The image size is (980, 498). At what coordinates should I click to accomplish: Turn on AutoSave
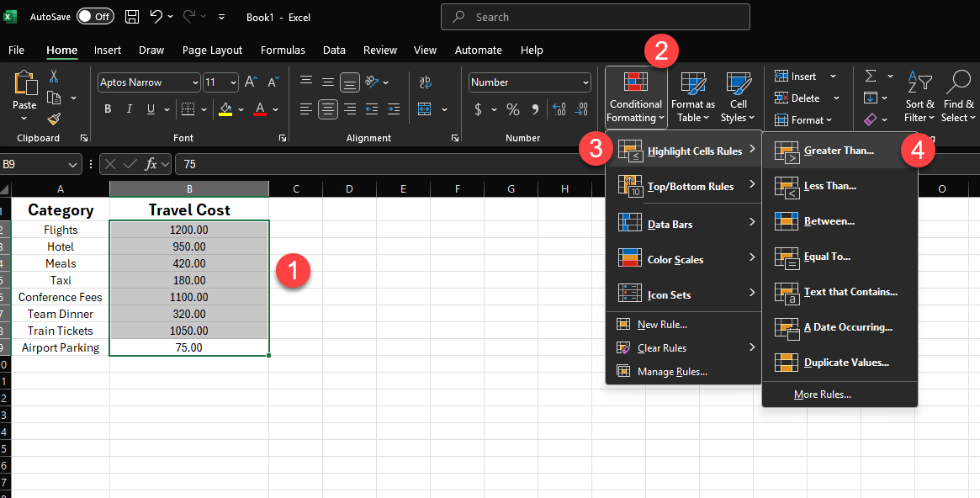95,16
